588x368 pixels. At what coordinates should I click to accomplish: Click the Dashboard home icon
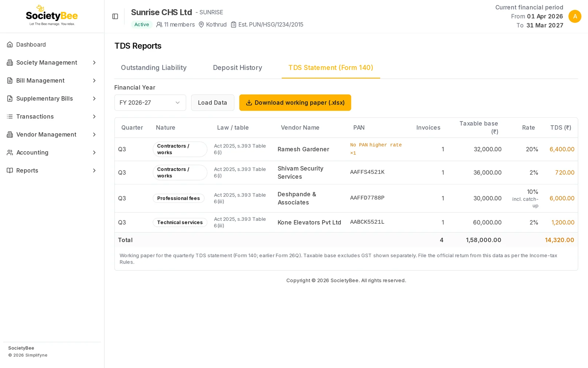point(10,45)
